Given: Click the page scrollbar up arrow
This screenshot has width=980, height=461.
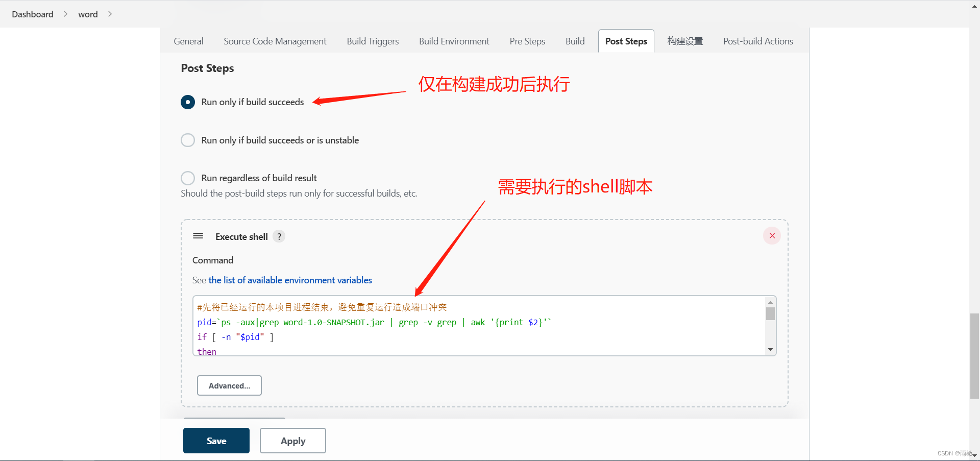Looking at the screenshot, I should click(x=974, y=6).
